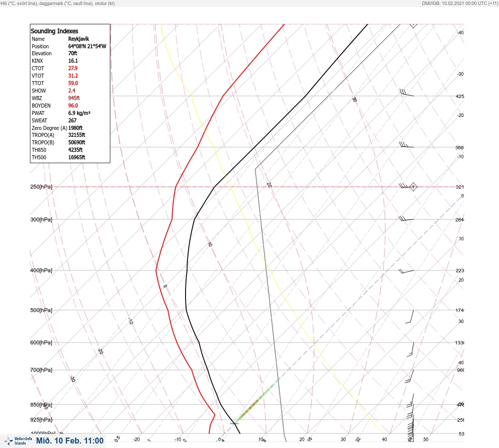Select the KINX value 16.1
This screenshot has width=499, height=448.
click(73, 61)
